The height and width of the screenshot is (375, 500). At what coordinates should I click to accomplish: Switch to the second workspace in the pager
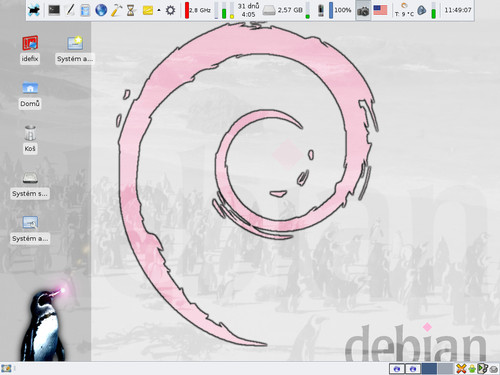pos(413,369)
